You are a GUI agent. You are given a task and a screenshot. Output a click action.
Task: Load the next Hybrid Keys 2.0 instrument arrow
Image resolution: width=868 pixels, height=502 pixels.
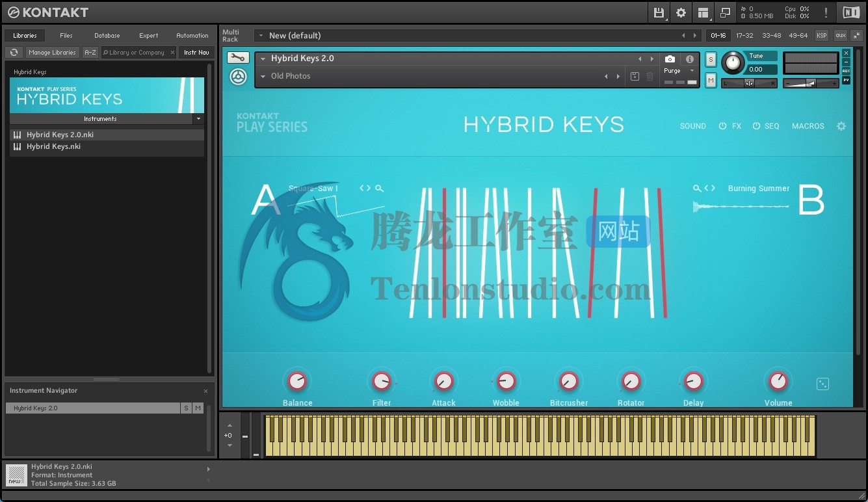(652, 59)
